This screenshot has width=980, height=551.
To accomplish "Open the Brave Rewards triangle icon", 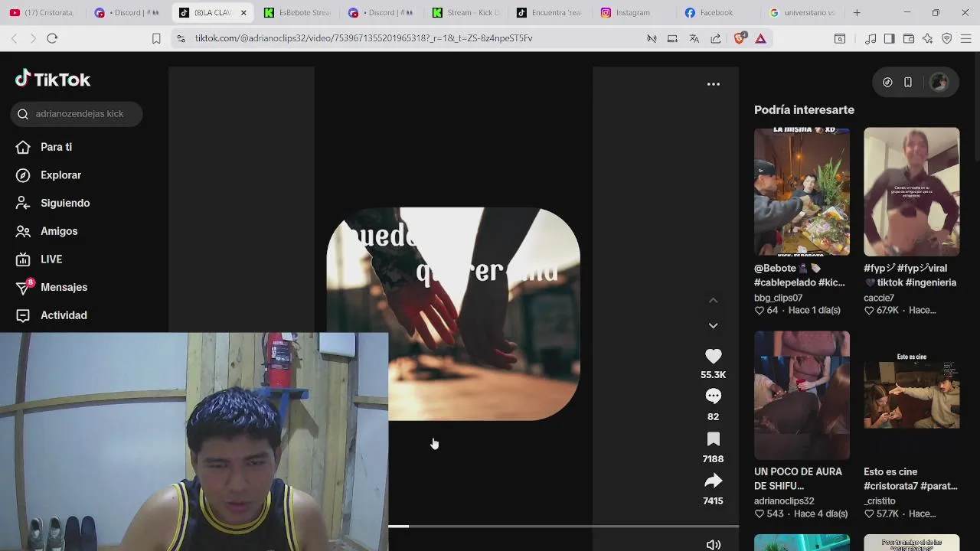I will coord(760,38).
